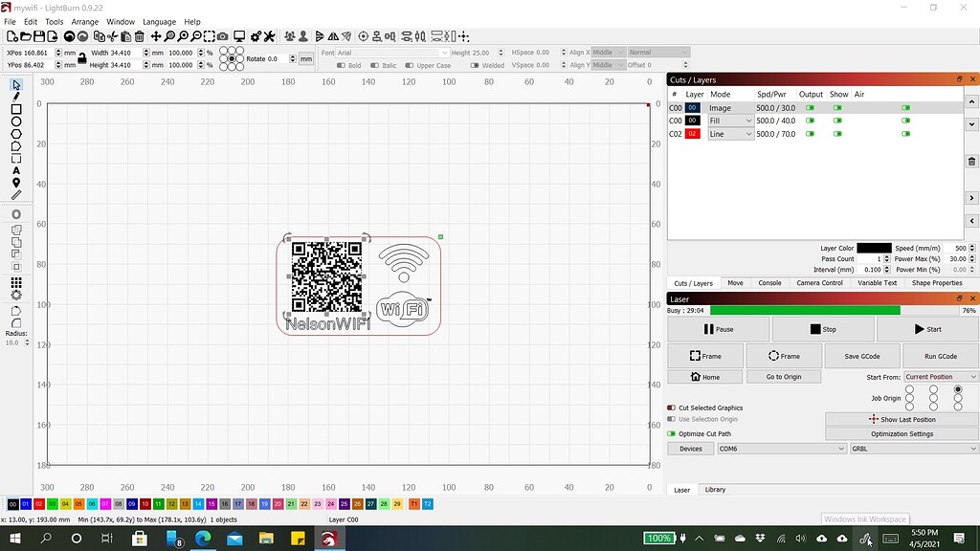Toggle Output for the Fill layer

(811, 121)
